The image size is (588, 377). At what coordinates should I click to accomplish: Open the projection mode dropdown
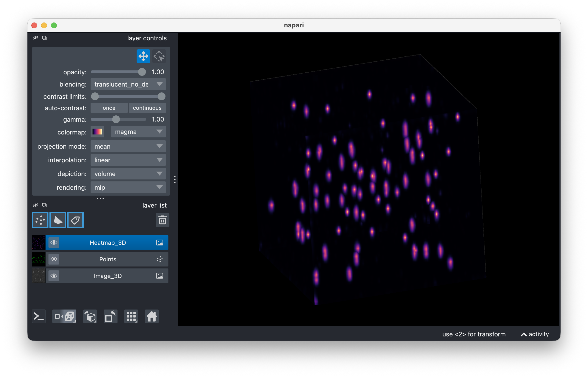128,146
